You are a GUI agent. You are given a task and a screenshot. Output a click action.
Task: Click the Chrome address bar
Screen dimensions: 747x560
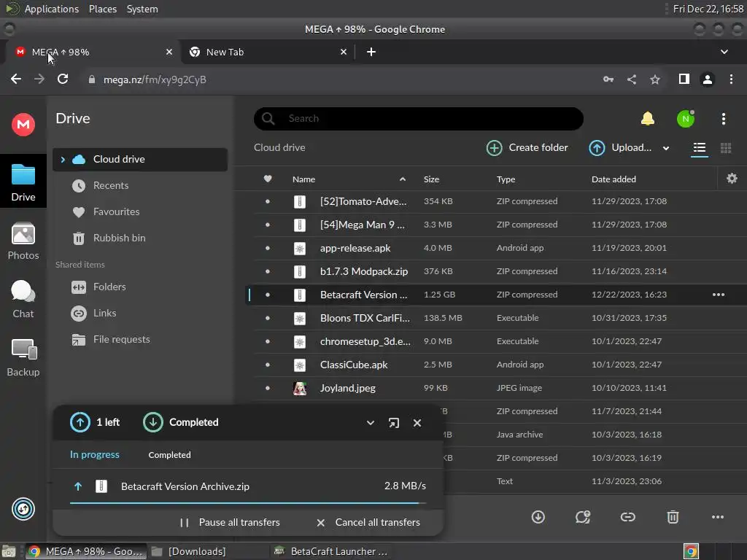point(340,79)
